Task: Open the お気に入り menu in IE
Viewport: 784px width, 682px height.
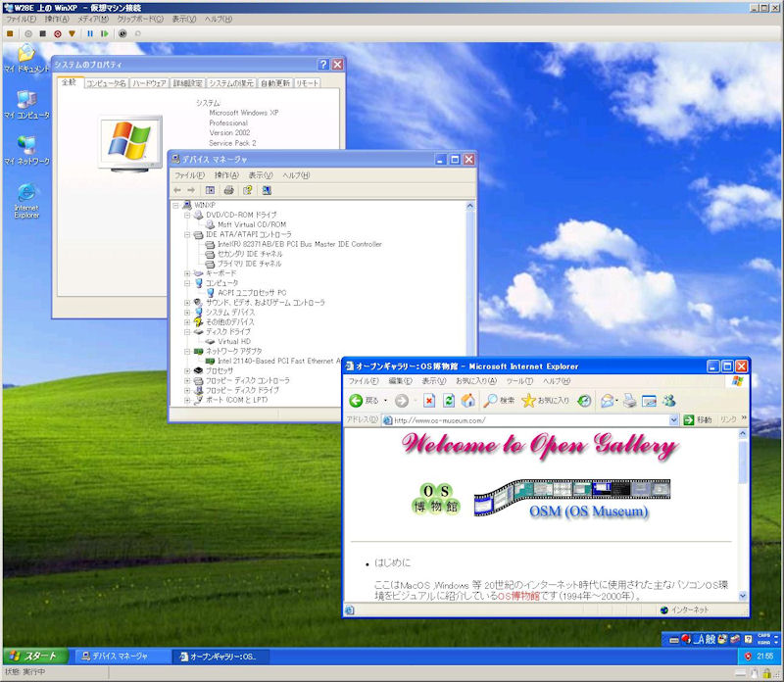Action: pos(475,380)
